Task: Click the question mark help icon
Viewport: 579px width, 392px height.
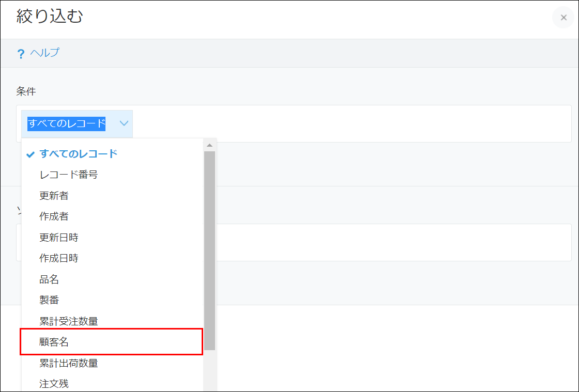Action: 21,54
